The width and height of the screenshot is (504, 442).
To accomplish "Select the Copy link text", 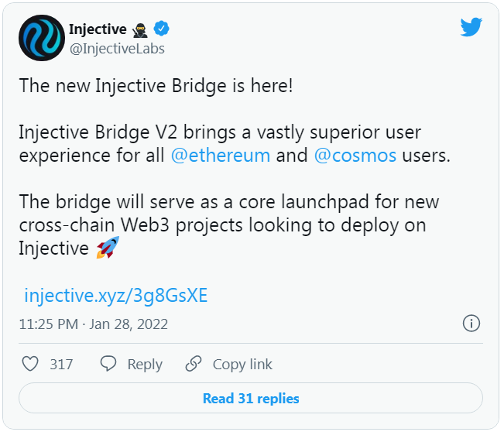I will [242, 365].
